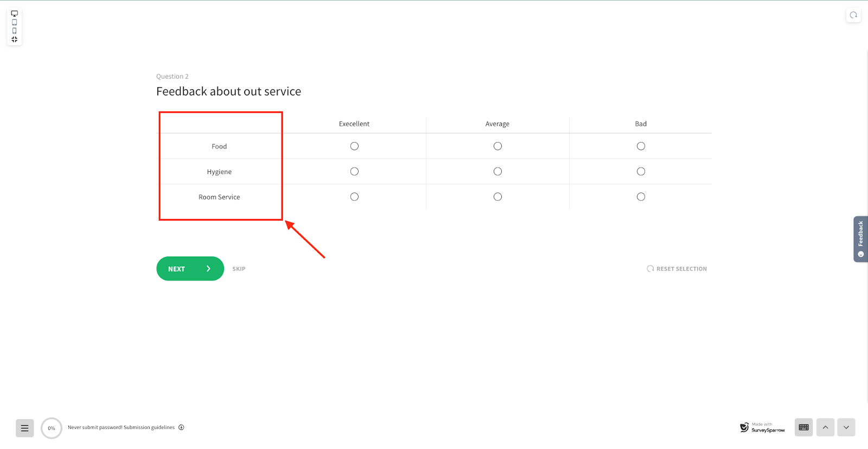Click the restart survey icon top right
The width and height of the screenshot is (868, 449).
(x=853, y=15)
